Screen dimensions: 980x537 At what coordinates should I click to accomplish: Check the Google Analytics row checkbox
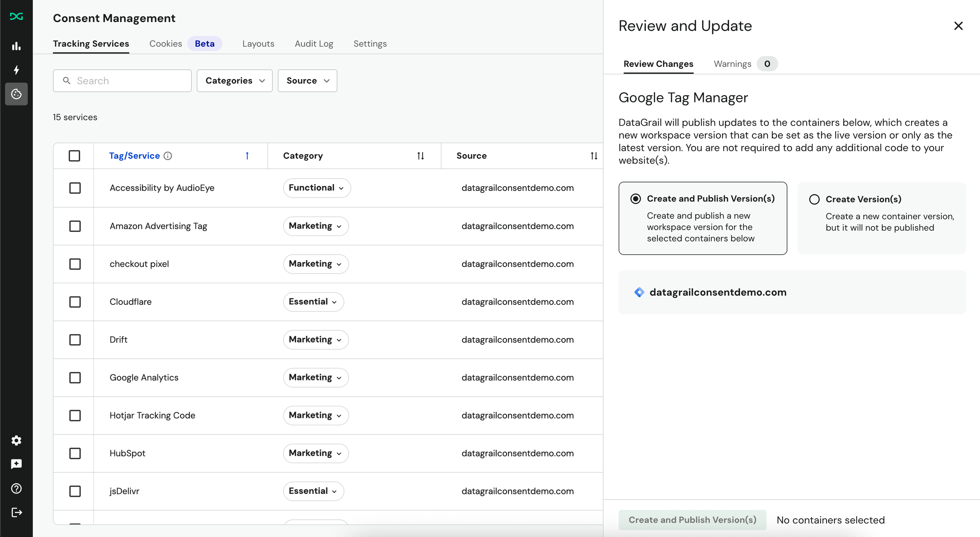point(75,378)
